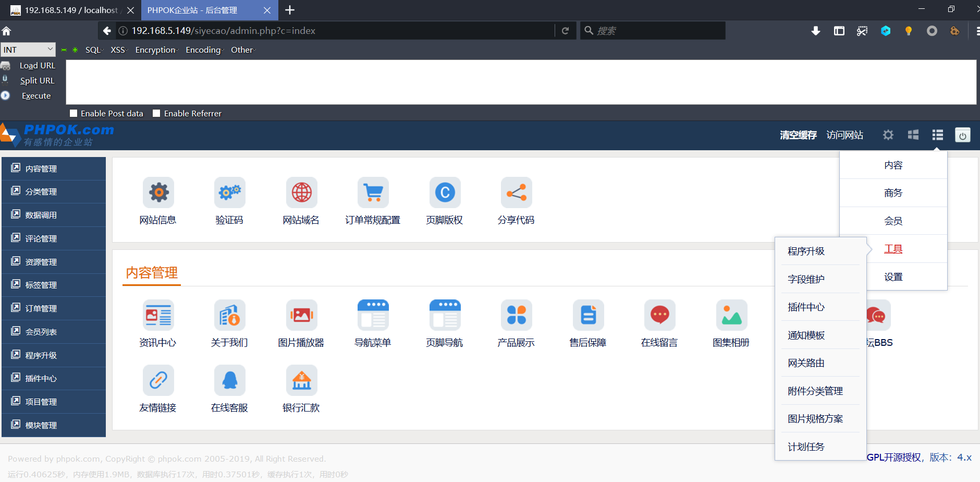The width and height of the screenshot is (980, 482).
Task: Open the 网站信息 gear icon
Action: point(158,192)
